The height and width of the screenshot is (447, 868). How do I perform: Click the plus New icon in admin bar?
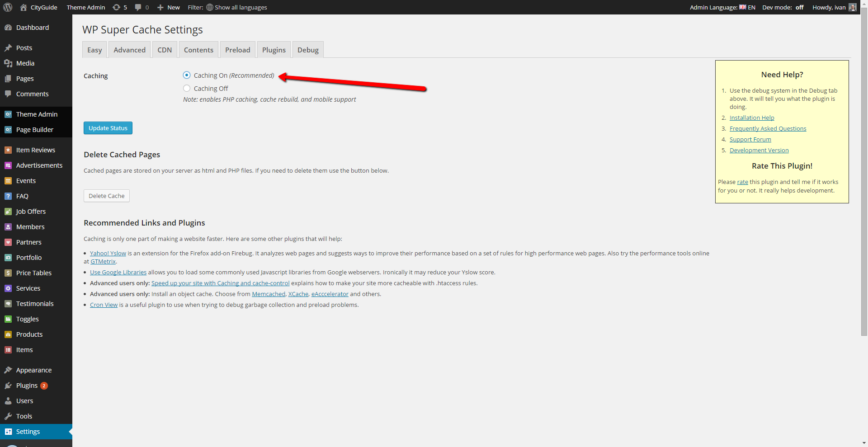(160, 7)
